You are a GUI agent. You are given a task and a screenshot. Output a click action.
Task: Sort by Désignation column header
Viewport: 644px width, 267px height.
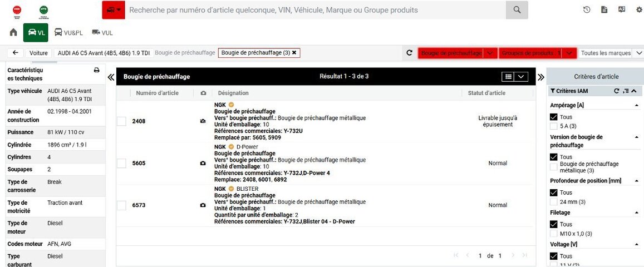tap(233, 93)
